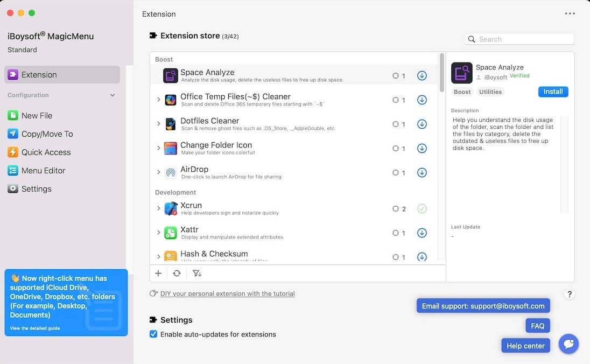Click the Boost category header
The image size is (590, 364).
164,59
